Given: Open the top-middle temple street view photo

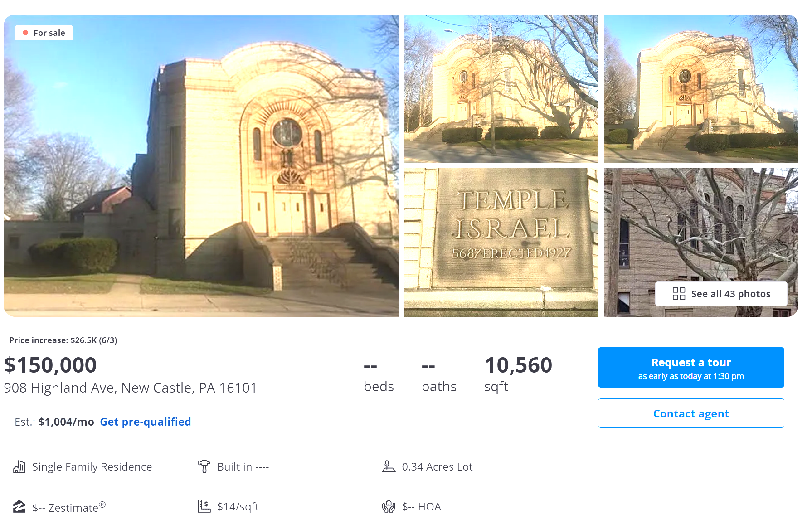Looking at the screenshot, I should (501, 88).
